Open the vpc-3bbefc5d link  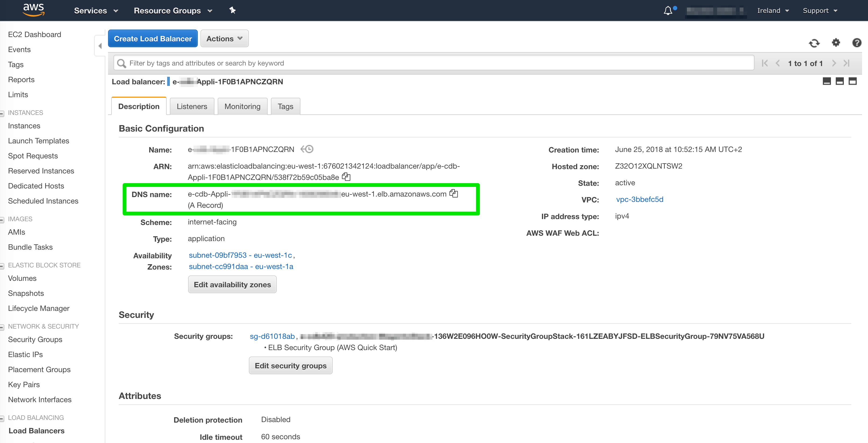tap(640, 199)
